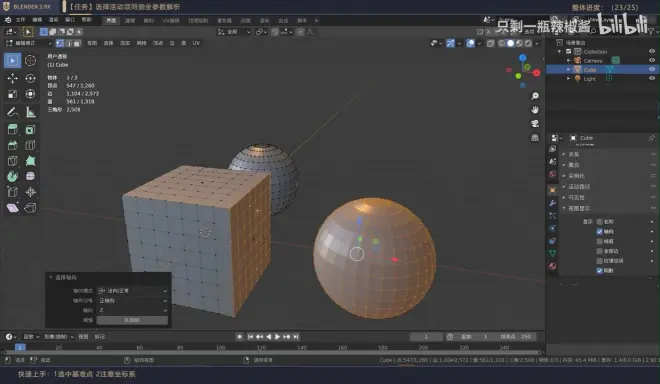Open the UV menu in viewport header
Image resolution: width=660 pixels, height=384 pixels.
(x=196, y=43)
